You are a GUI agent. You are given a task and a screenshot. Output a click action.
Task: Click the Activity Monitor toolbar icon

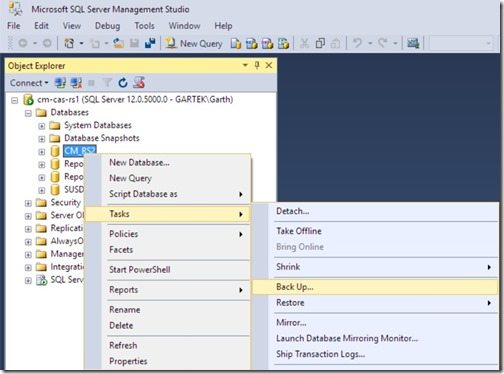point(413,43)
